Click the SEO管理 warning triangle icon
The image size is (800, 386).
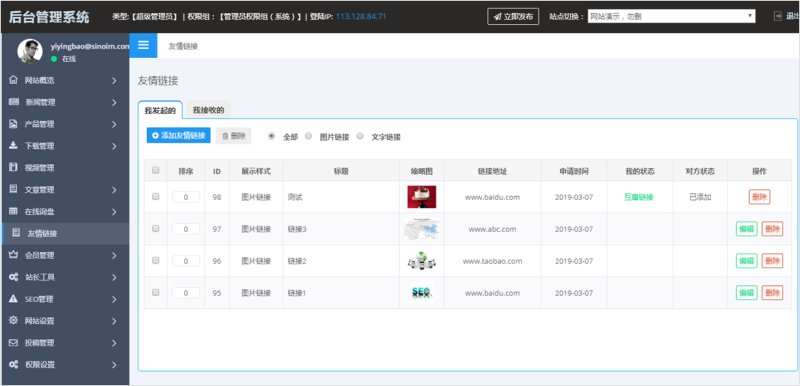click(14, 299)
